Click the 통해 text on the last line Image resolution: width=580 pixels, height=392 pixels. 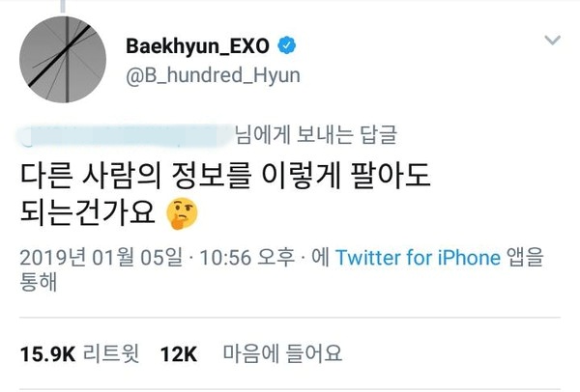pos(39,282)
